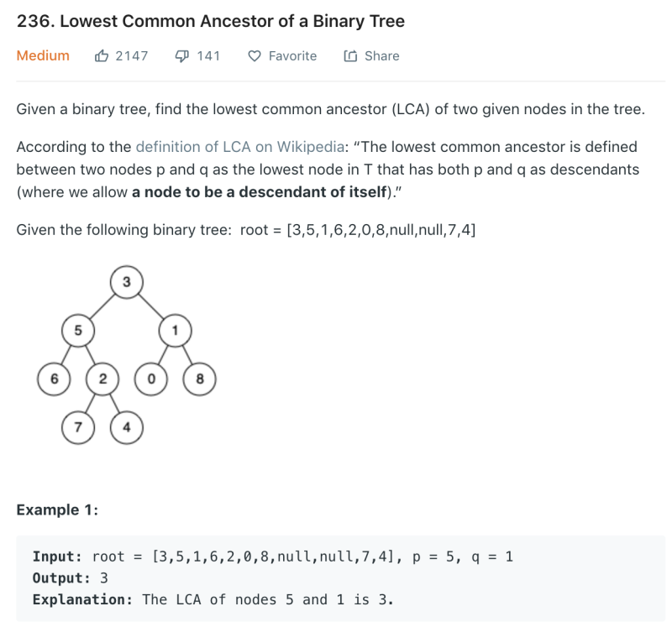Click leaf node 8 in the tree
The height and width of the screenshot is (627, 672).
coord(199,379)
